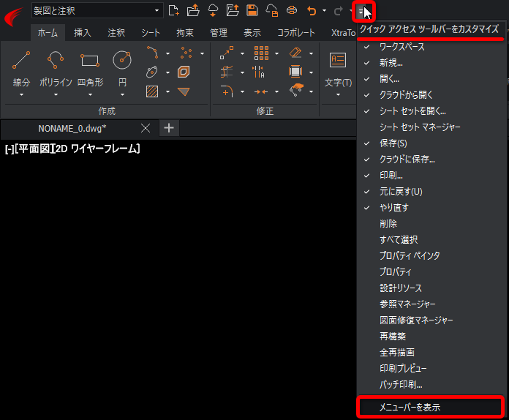Open the 製図と注釈 workspace dropdown
Viewport: 509px width, 420px height.
tap(97, 11)
